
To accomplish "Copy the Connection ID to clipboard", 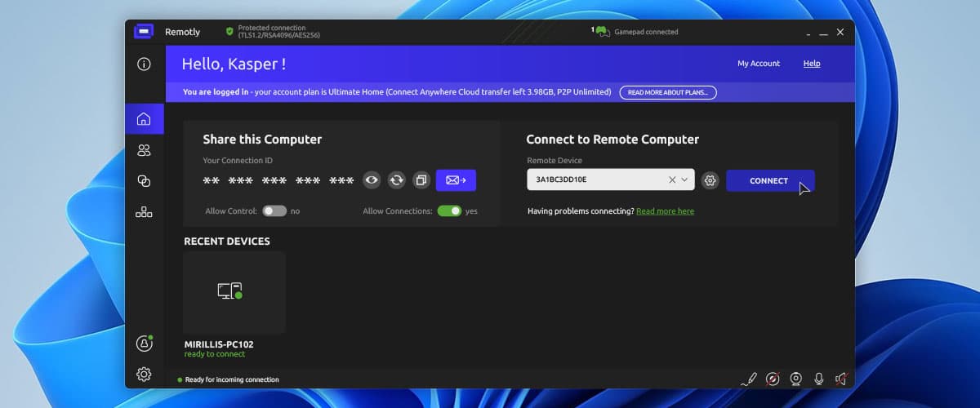I will tap(421, 180).
